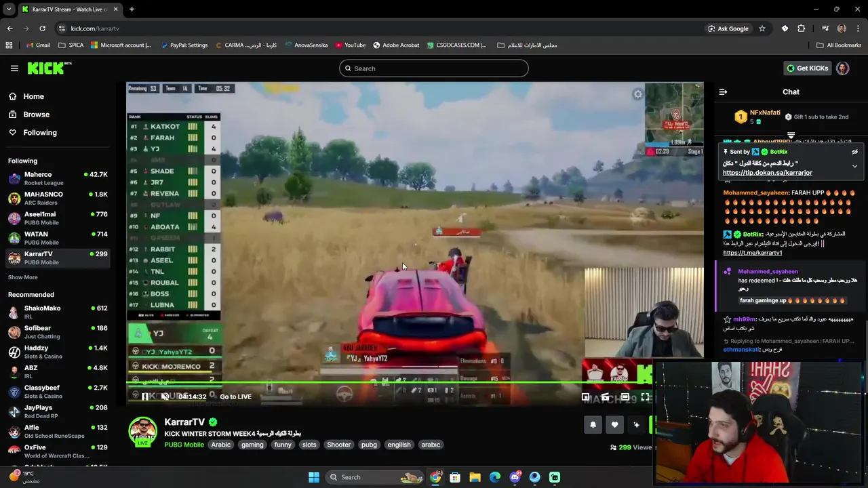Unmute the stream volume
Viewport: 868px width, 488px height.
pos(165,396)
